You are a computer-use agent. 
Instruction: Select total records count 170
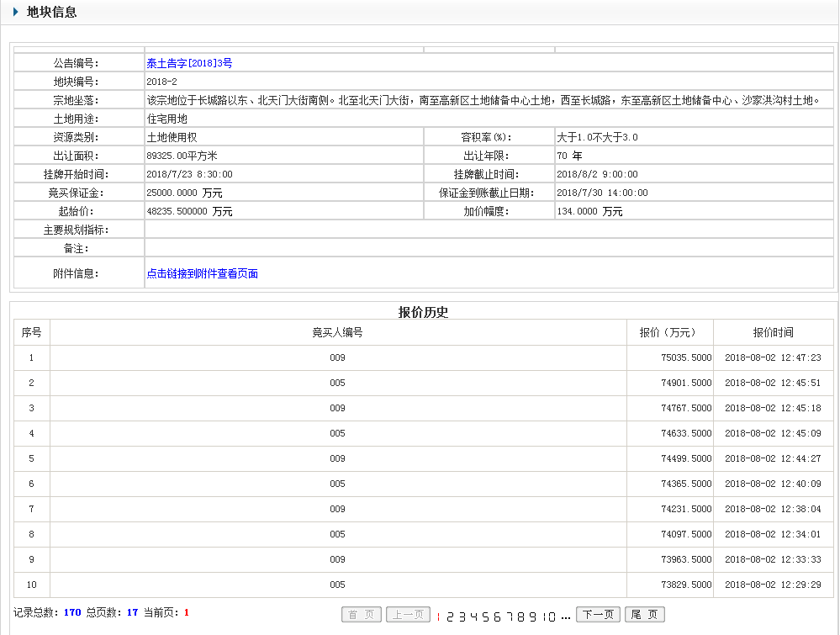72,612
